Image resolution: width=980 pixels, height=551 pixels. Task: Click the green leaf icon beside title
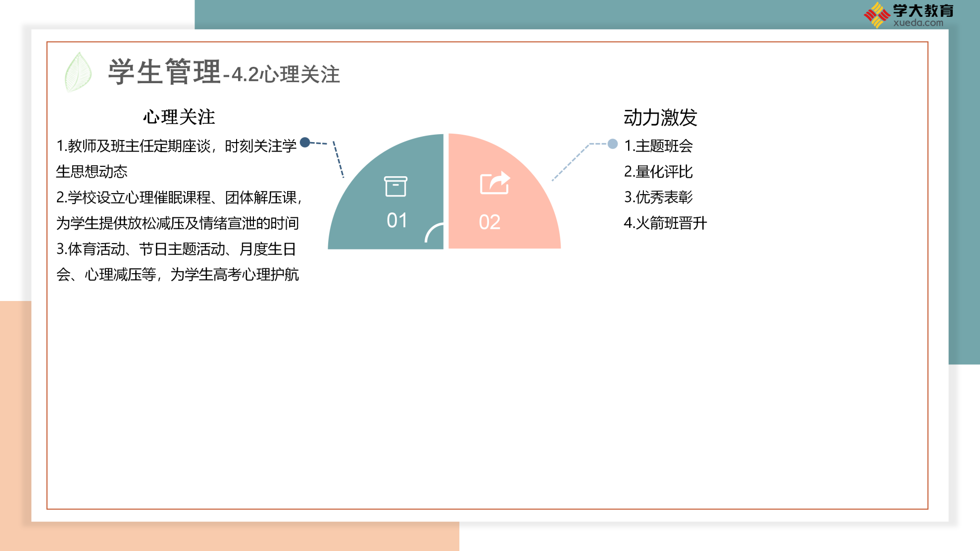click(x=78, y=72)
